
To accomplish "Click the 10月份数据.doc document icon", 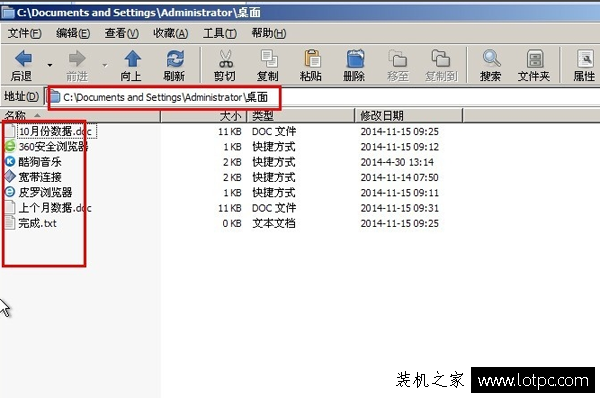I will tap(10, 131).
